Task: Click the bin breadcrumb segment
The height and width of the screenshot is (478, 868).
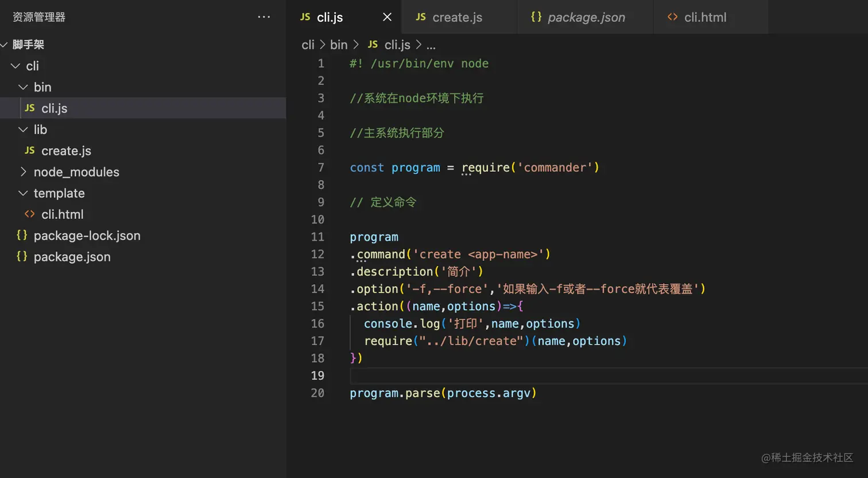Action: point(339,45)
